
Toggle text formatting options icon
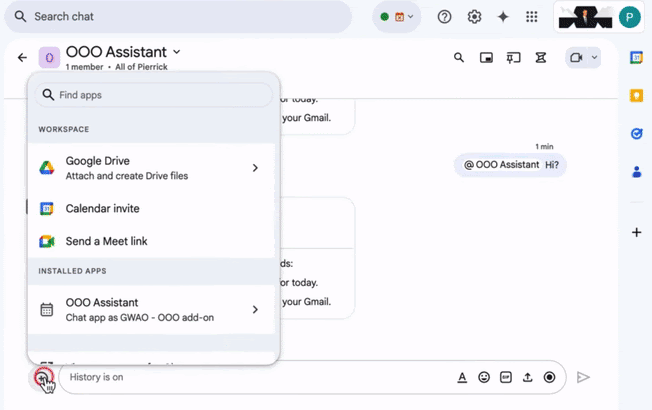pos(462,377)
